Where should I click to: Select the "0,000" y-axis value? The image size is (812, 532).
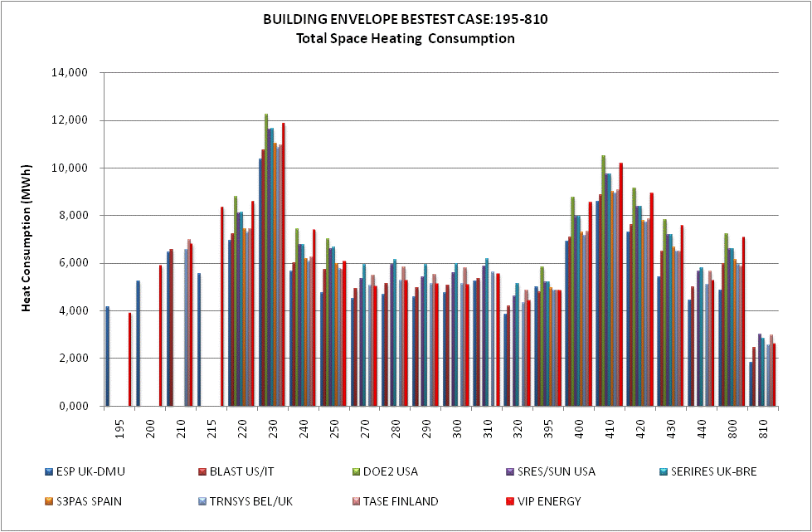pos(72,406)
